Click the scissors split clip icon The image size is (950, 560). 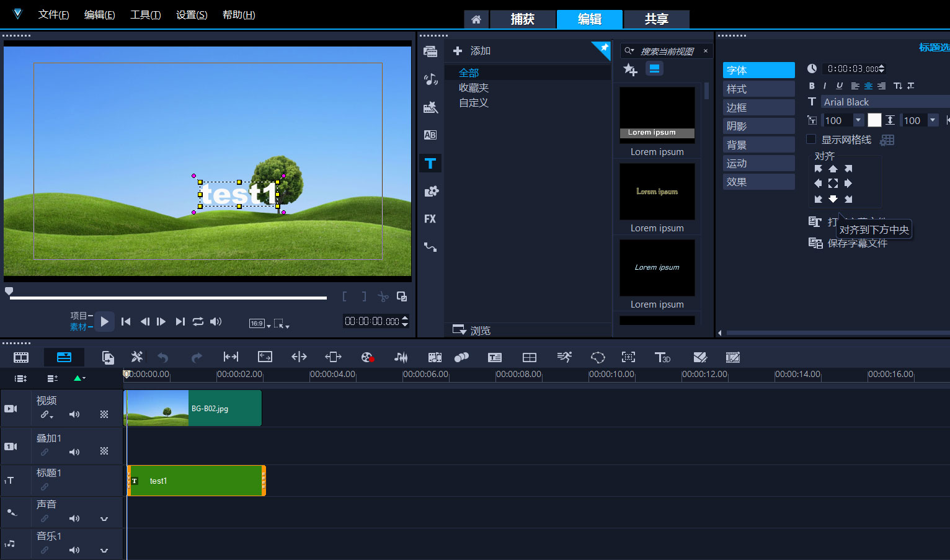[383, 297]
